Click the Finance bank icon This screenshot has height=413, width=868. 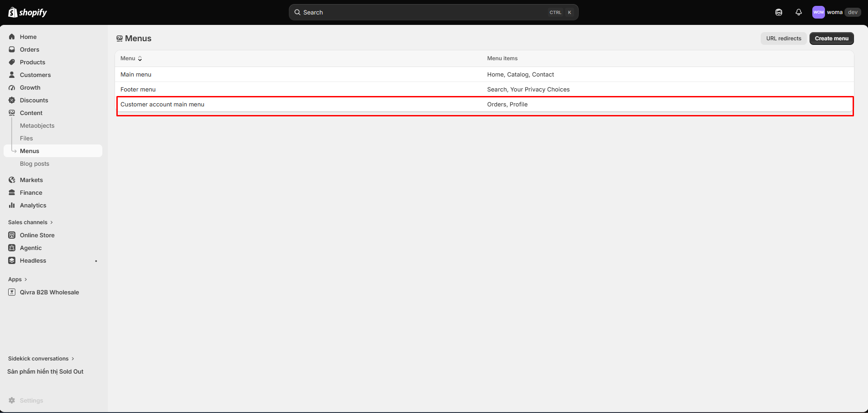12,192
